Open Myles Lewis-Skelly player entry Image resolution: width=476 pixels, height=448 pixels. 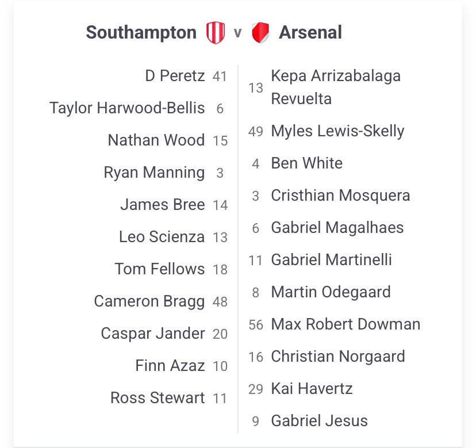coord(337,131)
